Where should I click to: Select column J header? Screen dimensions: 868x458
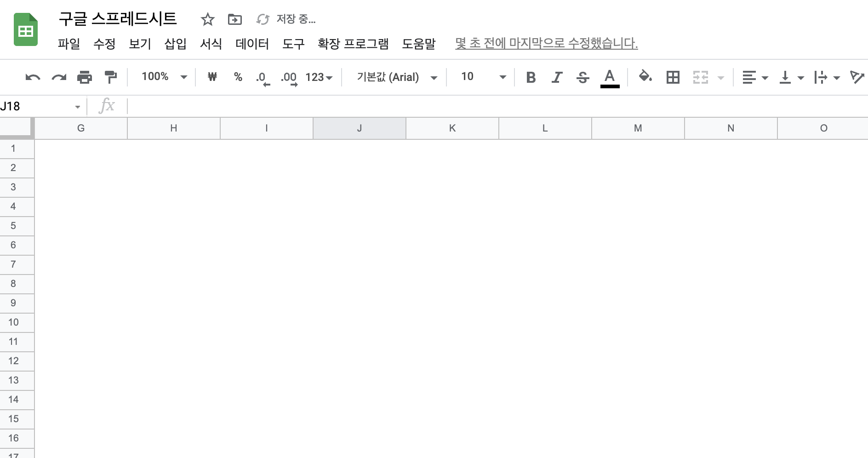(x=360, y=128)
